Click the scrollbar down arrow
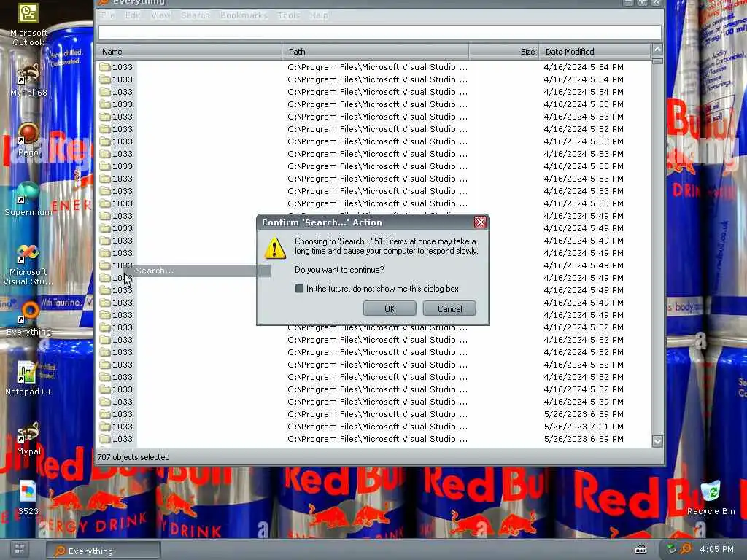 click(657, 441)
